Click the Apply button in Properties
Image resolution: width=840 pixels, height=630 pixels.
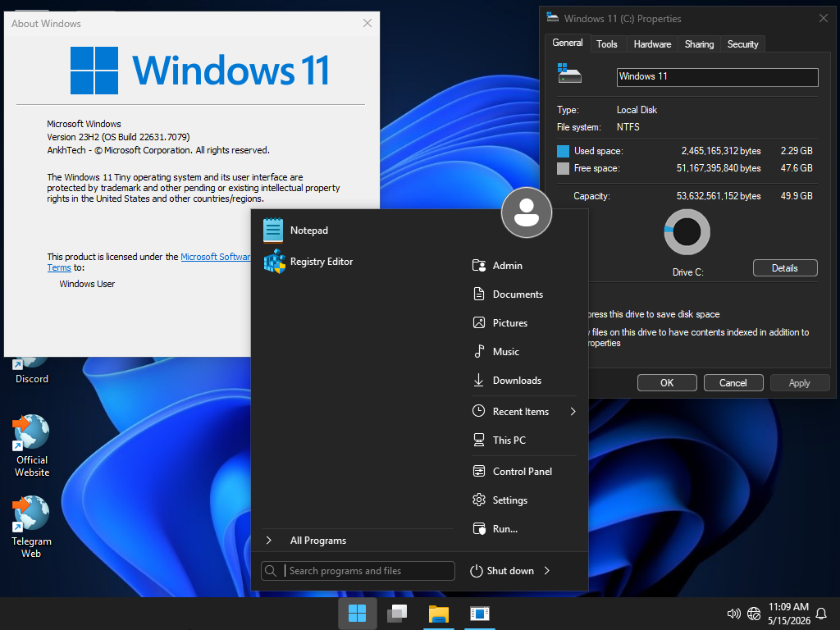click(x=799, y=383)
